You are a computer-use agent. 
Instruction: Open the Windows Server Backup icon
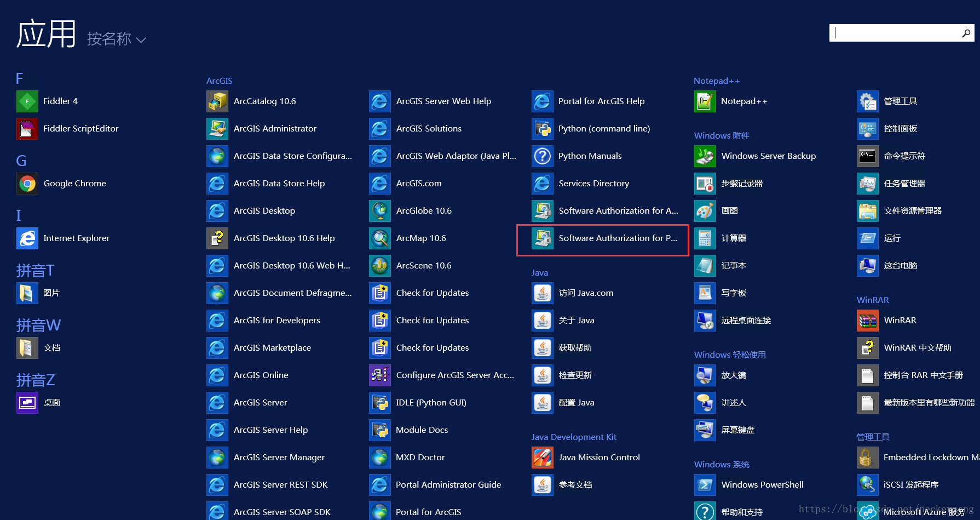[x=705, y=156]
